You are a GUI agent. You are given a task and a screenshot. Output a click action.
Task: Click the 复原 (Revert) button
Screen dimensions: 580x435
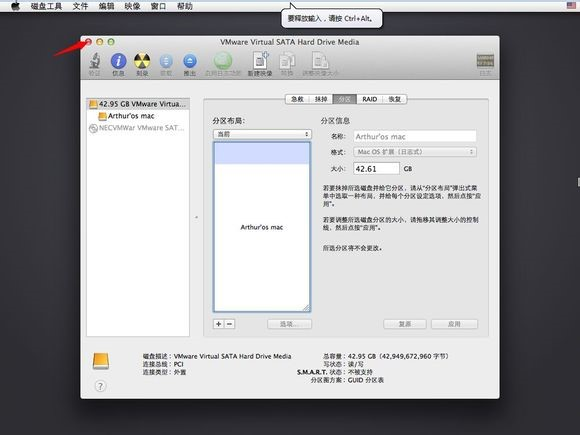[405, 324]
